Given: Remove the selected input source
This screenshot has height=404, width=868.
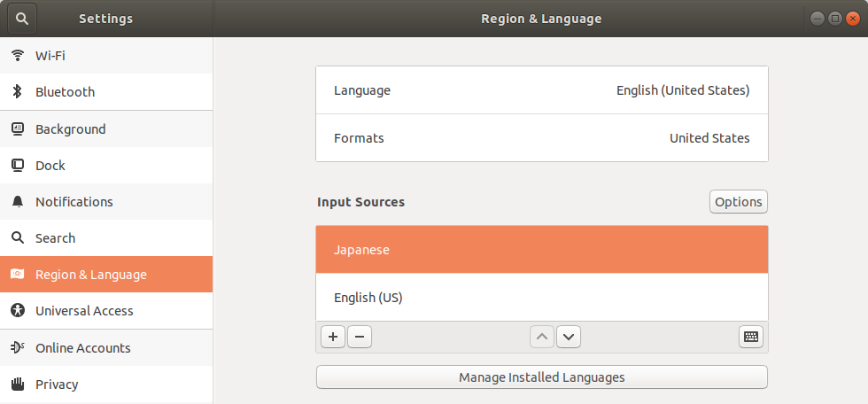Looking at the screenshot, I should click(360, 337).
